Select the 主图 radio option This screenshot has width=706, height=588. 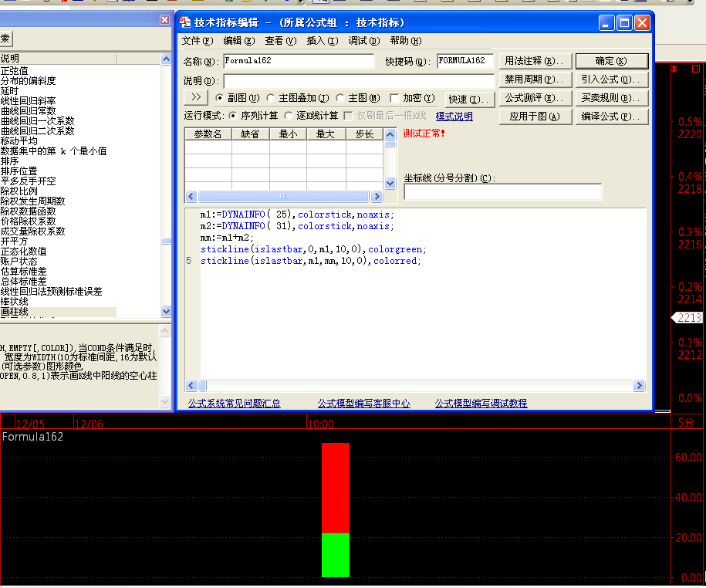click(340, 98)
